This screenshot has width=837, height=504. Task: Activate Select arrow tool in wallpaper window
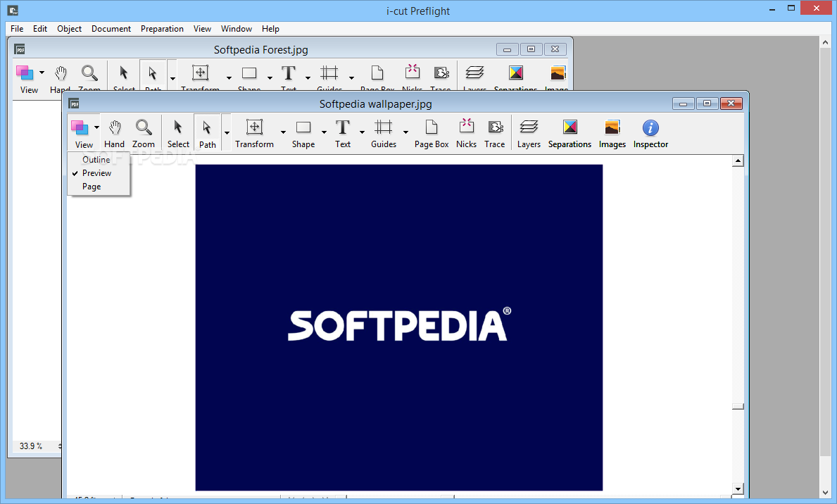click(x=178, y=133)
